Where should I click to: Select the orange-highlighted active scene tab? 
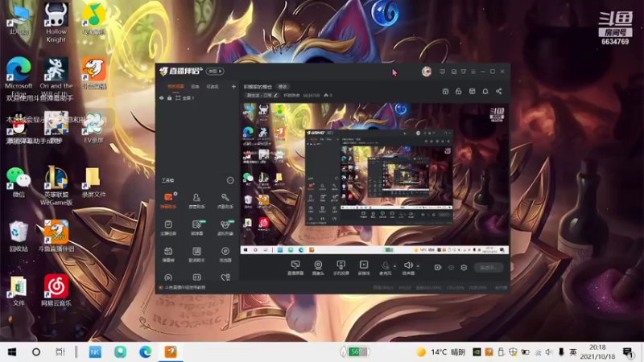tap(175, 87)
